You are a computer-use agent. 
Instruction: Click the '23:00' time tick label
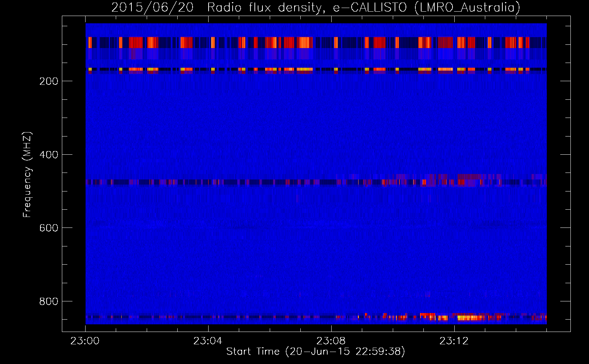85,341
